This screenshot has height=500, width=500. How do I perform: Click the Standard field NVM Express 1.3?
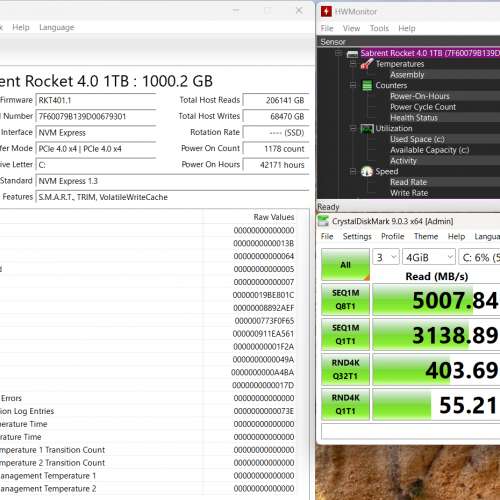(x=172, y=181)
